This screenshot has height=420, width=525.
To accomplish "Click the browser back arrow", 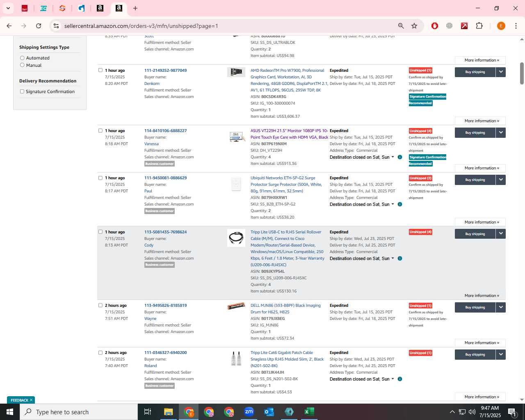I will [9, 26].
